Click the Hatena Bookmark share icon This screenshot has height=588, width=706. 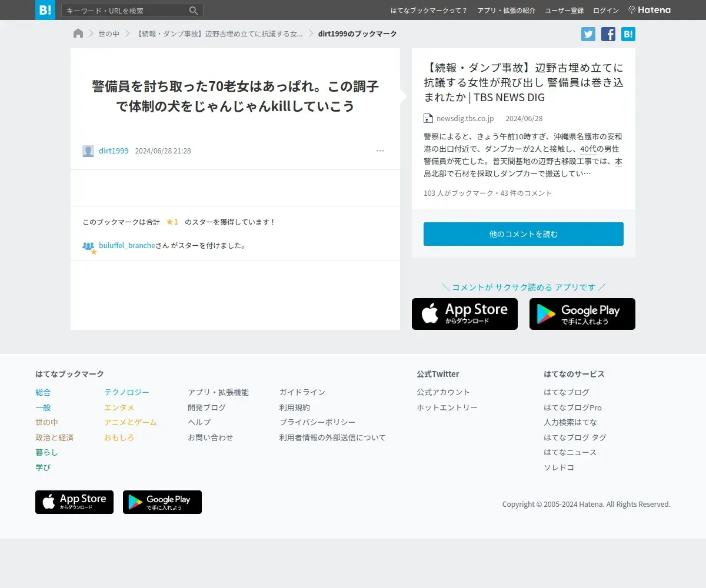pyautogui.click(x=628, y=34)
